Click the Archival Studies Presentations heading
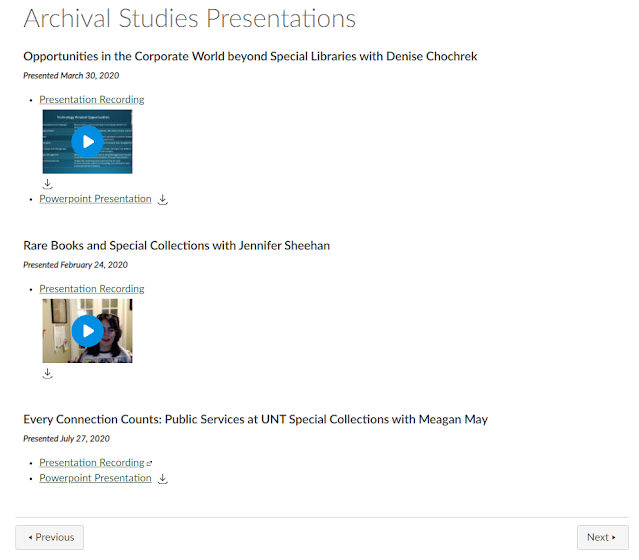Image resolution: width=639 pixels, height=560 pixels. click(x=189, y=18)
